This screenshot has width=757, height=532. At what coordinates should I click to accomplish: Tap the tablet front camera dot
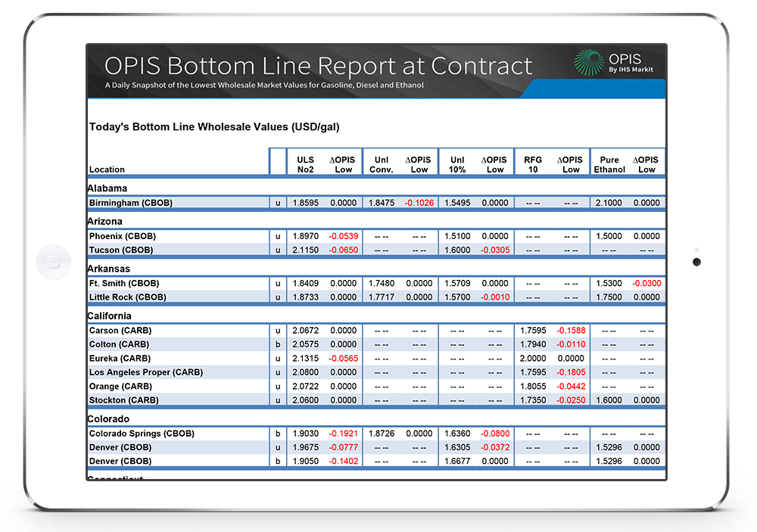(696, 263)
